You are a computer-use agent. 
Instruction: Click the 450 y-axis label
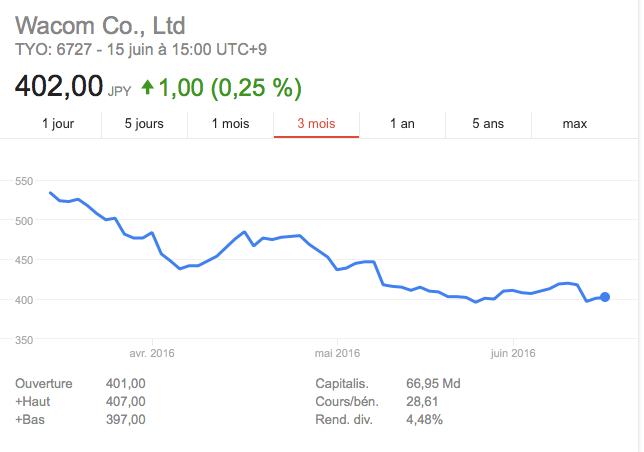24,260
